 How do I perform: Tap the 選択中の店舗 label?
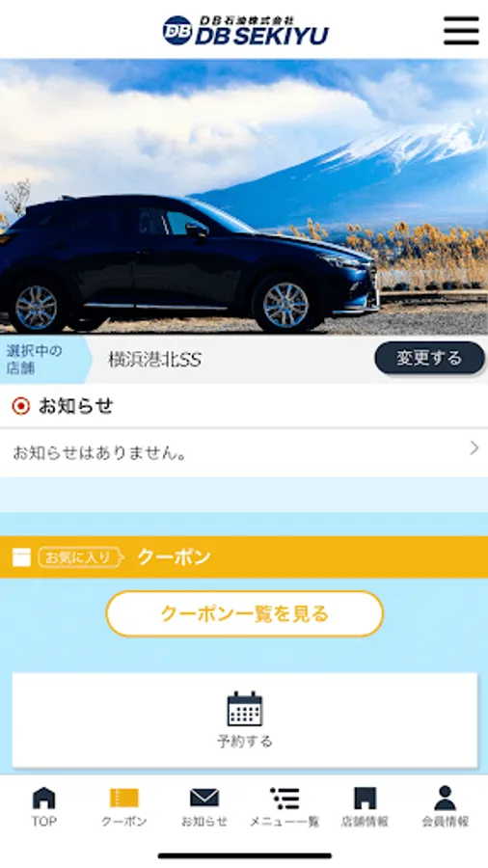point(35,359)
